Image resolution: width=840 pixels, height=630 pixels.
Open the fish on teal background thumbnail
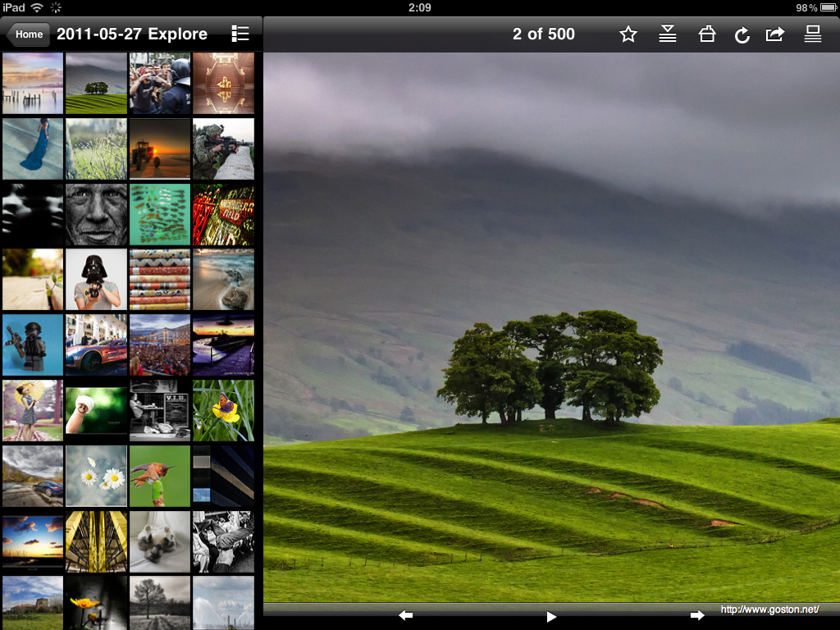point(160,214)
